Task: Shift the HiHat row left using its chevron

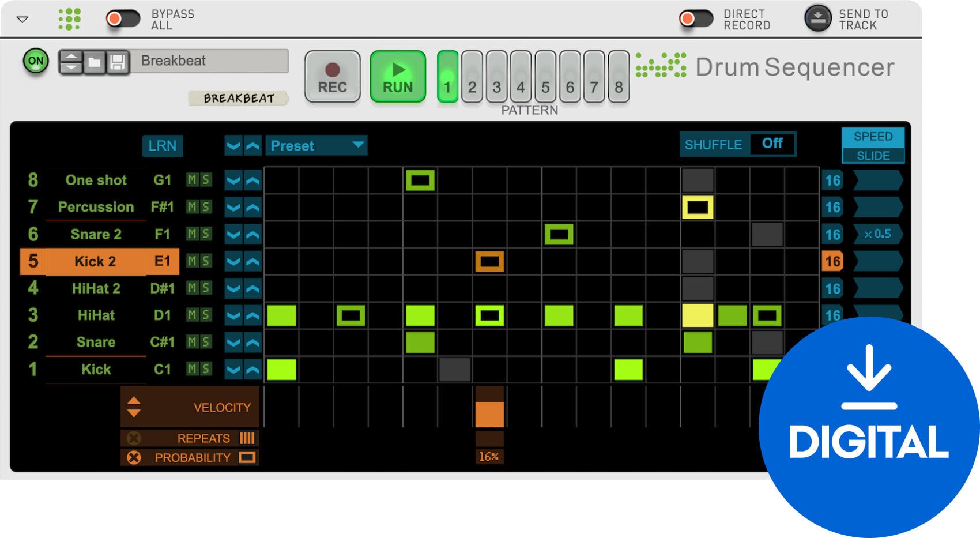Action: click(233, 315)
